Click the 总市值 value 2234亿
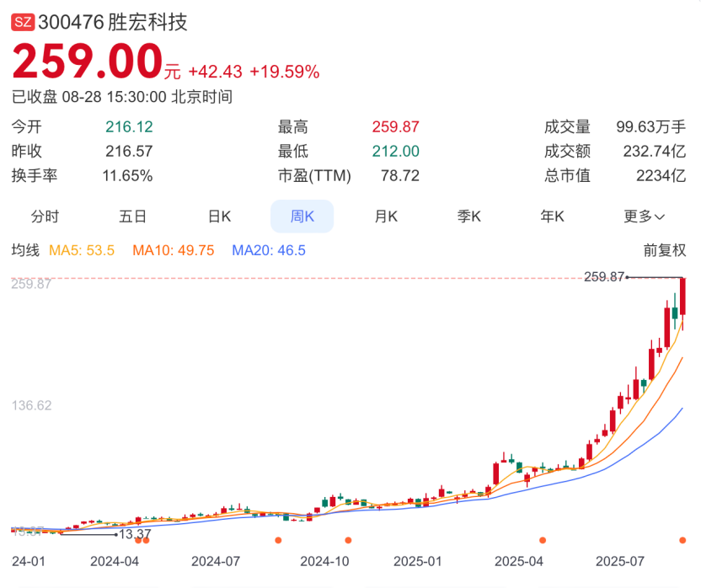 point(661,175)
